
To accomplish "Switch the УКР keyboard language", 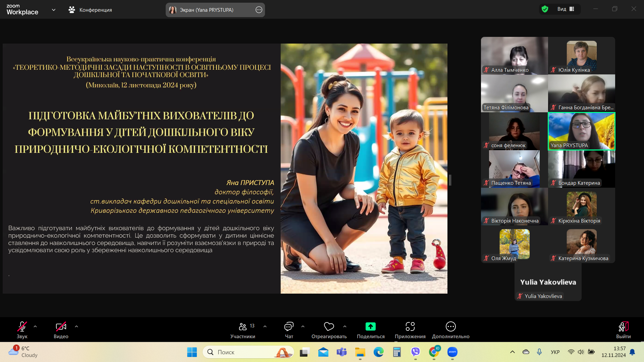I will pyautogui.click(x=555, y=352).
